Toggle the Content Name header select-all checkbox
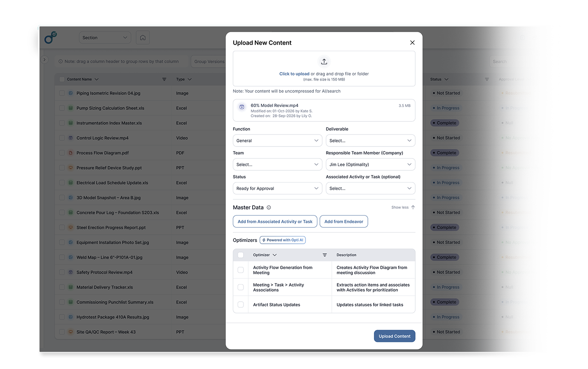 tap(62, 79)
